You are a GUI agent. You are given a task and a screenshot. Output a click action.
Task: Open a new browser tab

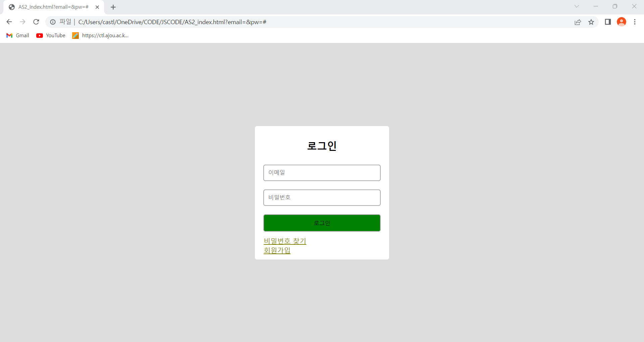click(x=113, y=7)
